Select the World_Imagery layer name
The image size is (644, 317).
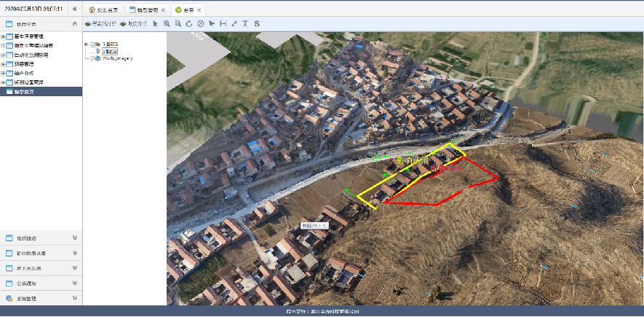point(117,58)
